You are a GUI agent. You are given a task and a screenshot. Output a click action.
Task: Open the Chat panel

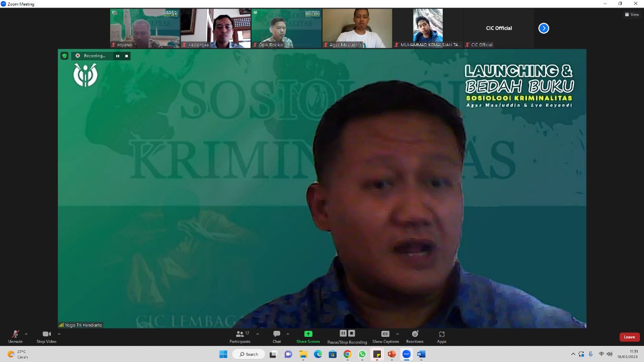coord(277,337)
